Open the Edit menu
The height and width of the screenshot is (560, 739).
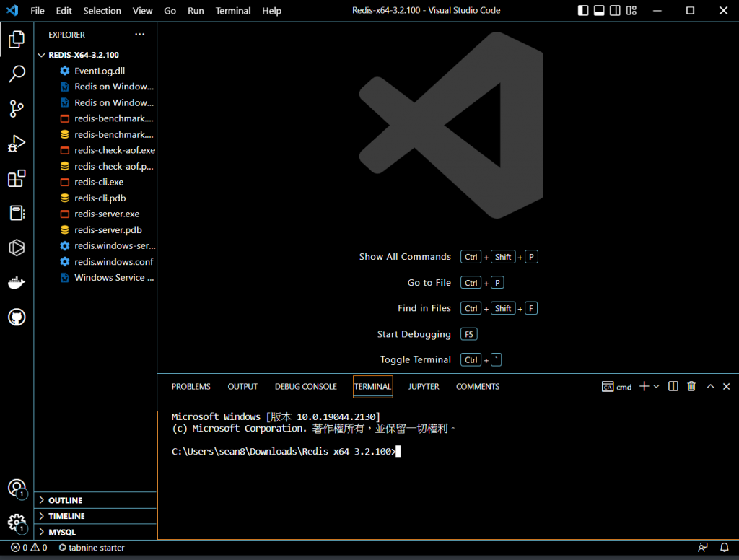pyautogui.click(x=64, y=10)
